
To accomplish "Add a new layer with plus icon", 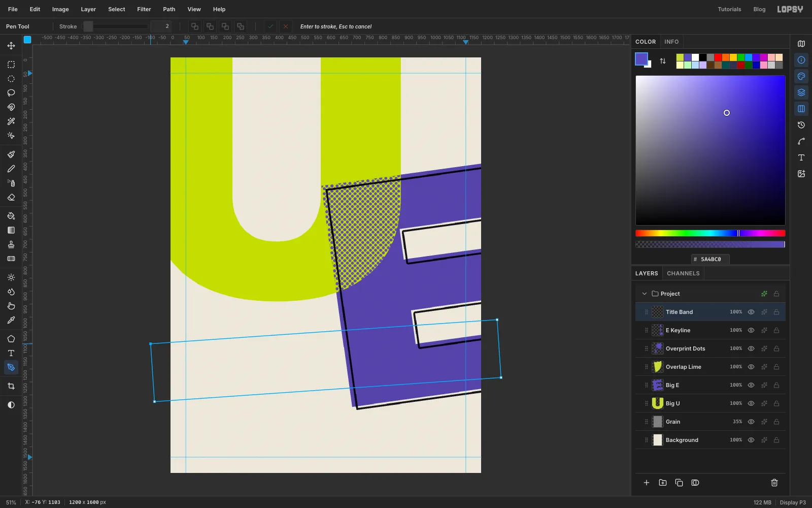I will click(x=647, y=483).
